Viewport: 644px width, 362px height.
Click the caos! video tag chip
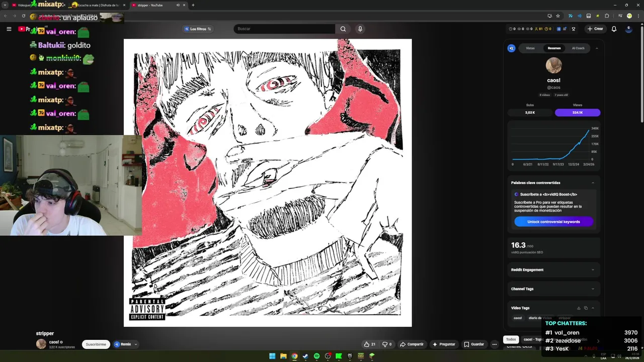pyautogui.click(x=518, y=318)
